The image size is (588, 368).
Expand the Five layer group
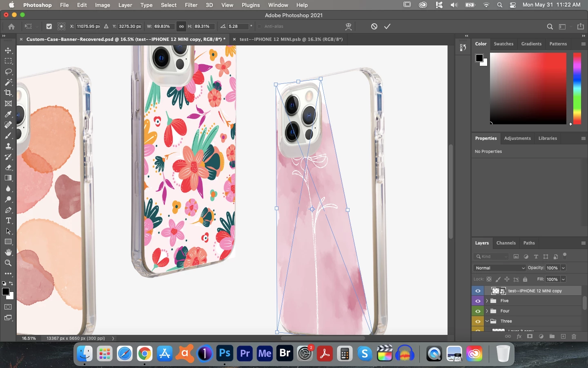click(487, 301)
